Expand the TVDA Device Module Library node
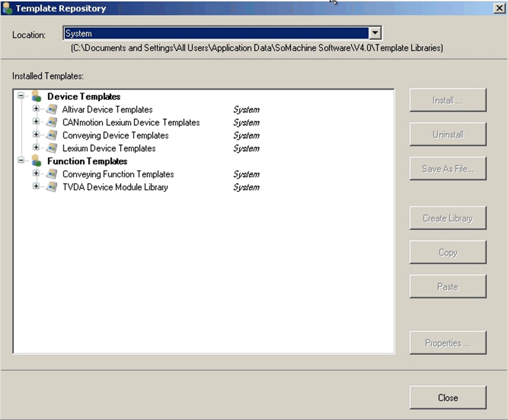 pyautogui.click(x=36, y=186)
